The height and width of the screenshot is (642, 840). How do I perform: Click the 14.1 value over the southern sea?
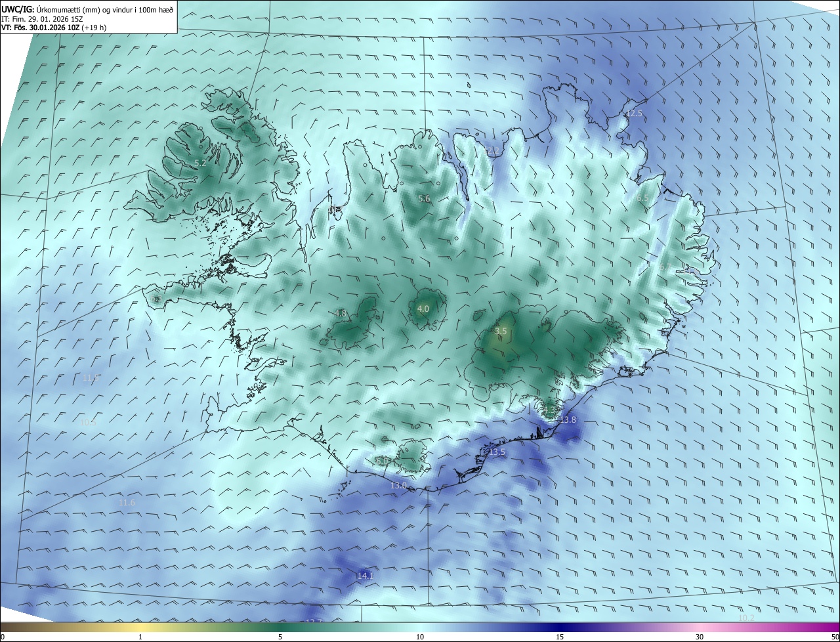click(x=365, y=576)
